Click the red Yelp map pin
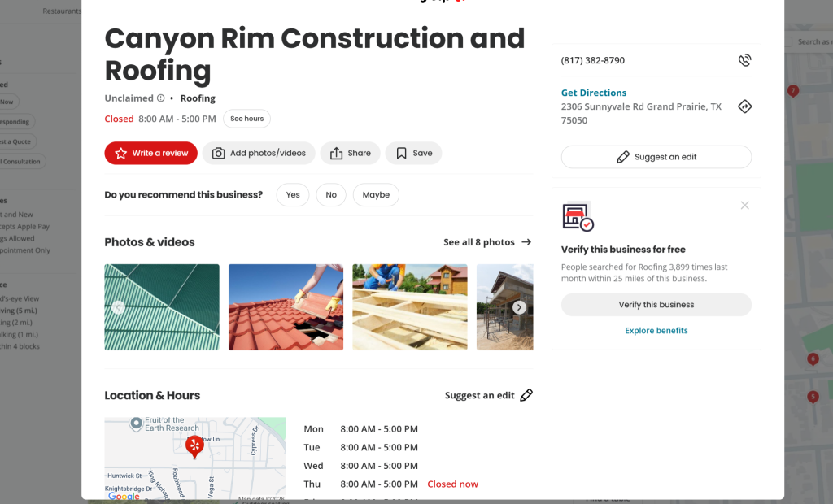 [194, 445]
